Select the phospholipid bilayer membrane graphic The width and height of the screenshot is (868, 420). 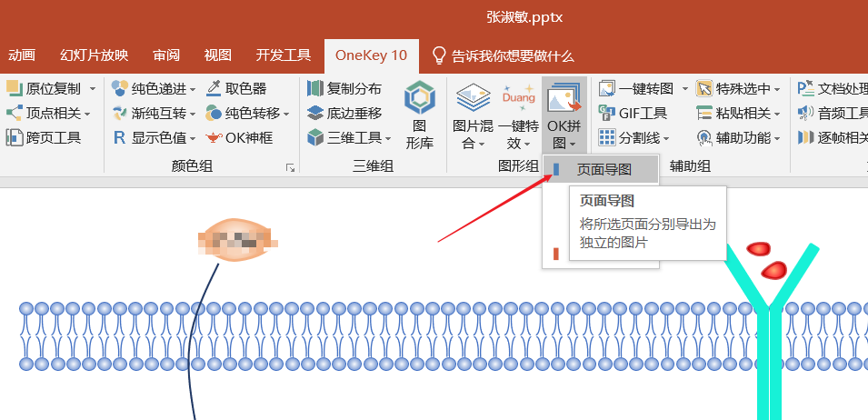(x=443, y=335)
